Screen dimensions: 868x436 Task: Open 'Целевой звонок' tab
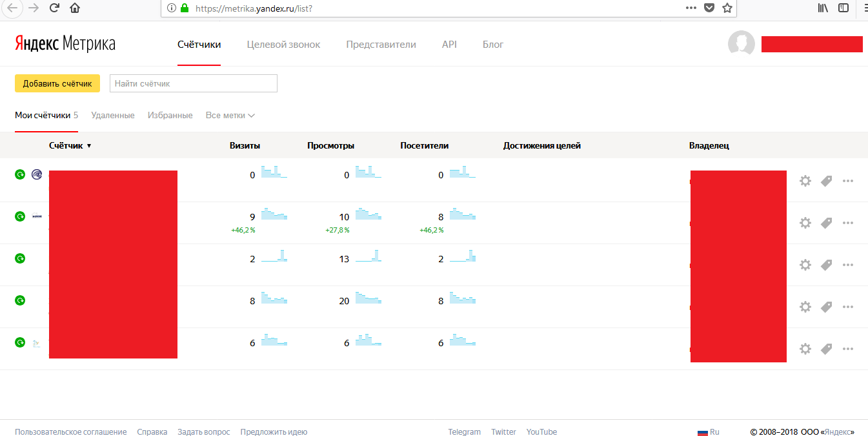pos(283,45)
